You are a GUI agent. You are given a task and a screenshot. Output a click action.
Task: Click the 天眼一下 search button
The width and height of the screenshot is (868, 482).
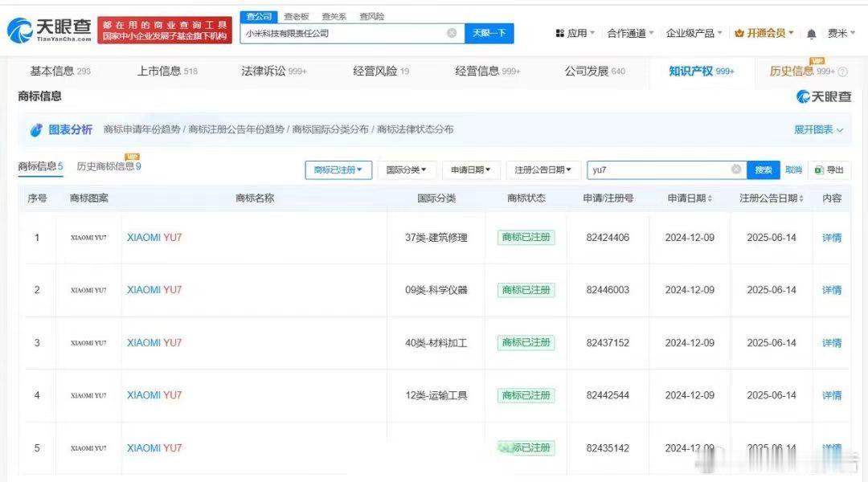point(489,33)
